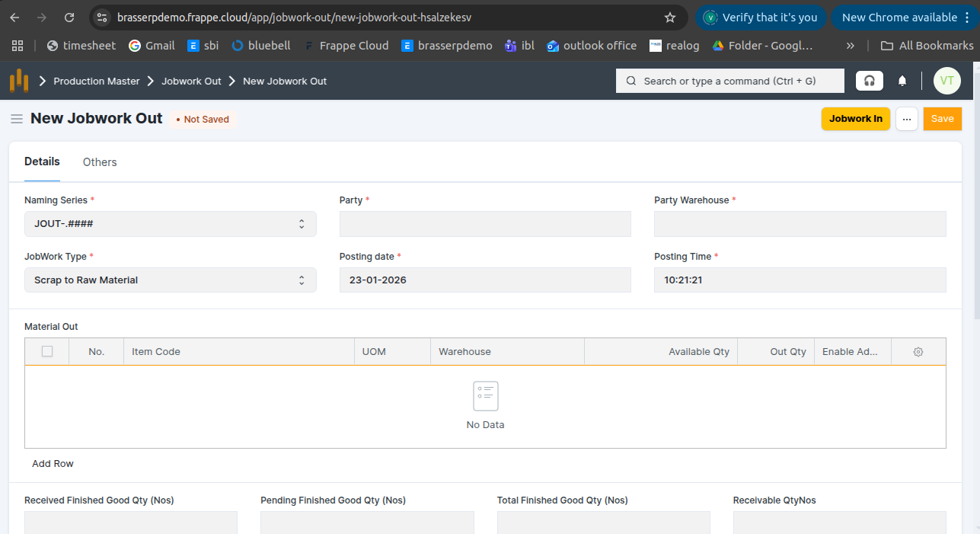This screenshot has height=534, width=980.
Task: Open the three-dot more actions menu
Action: [x=906, y=119]
